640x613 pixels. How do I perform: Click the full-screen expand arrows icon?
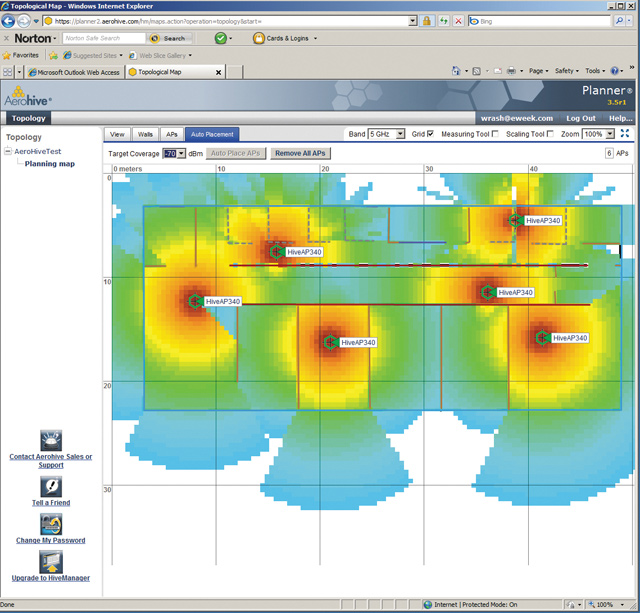pyautogui.click(x=624, y=133)
